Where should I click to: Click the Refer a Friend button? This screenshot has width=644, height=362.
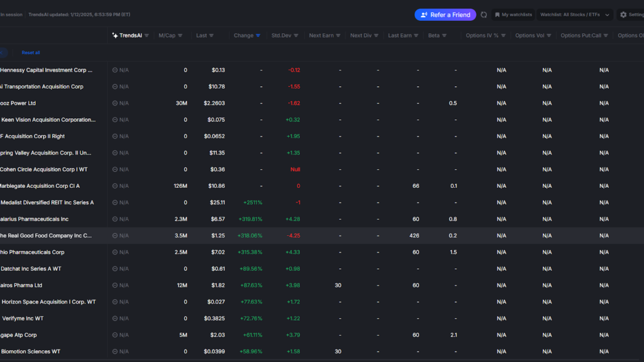point(445,14)
